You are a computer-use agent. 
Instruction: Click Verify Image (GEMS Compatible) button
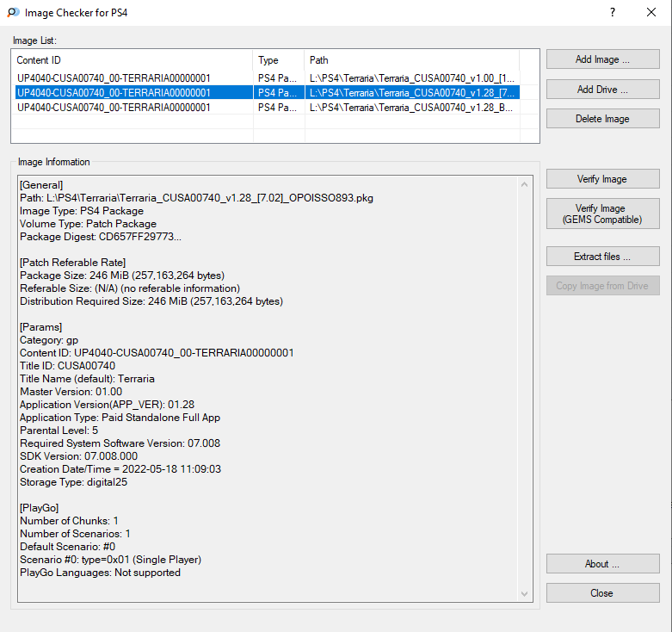point(602,214)
